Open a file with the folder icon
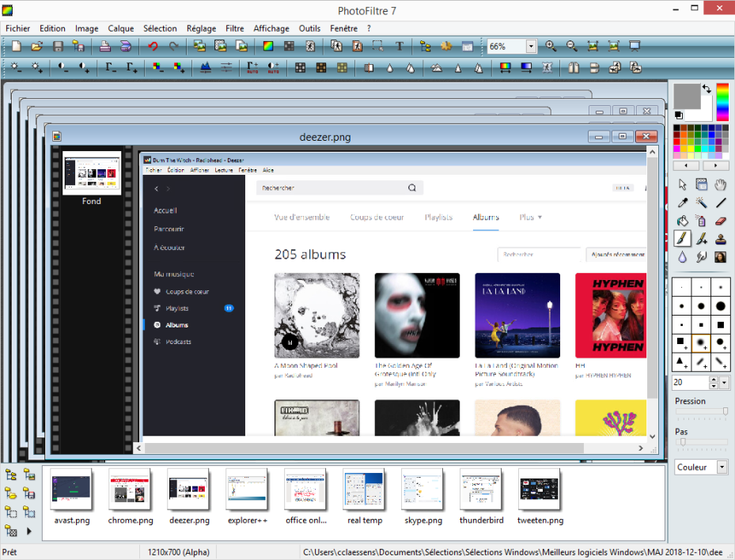735x560 pixels. coord(36,47)
